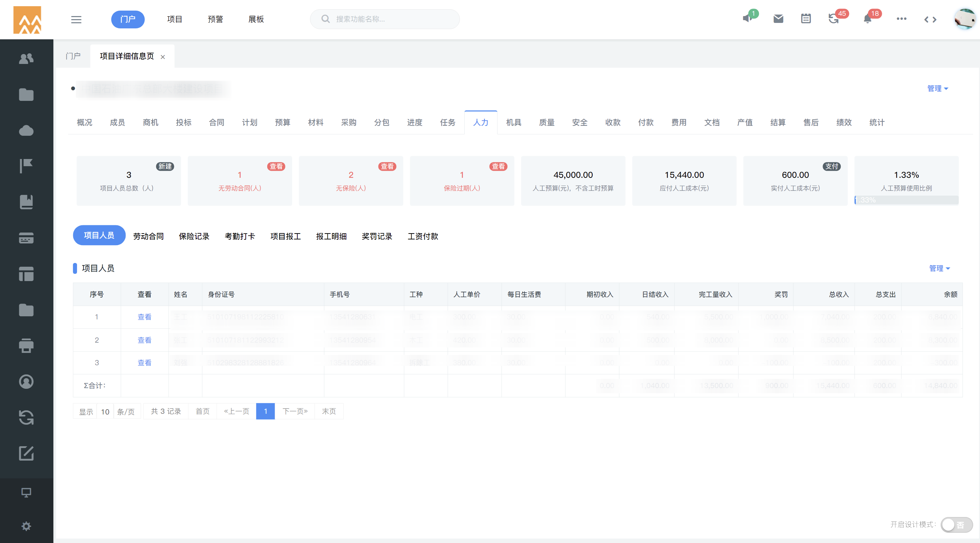Expand the top 管理 dropdown

(937, 89)
